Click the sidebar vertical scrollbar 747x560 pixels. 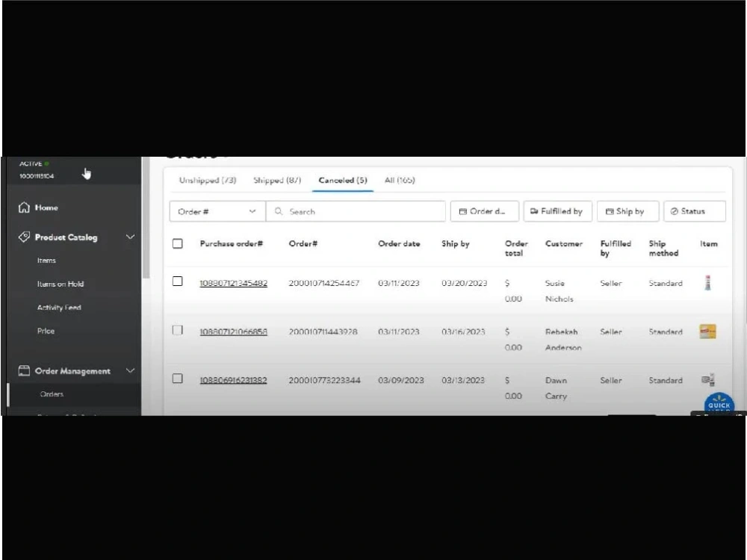pyautogui.click(x=146, y=219)
